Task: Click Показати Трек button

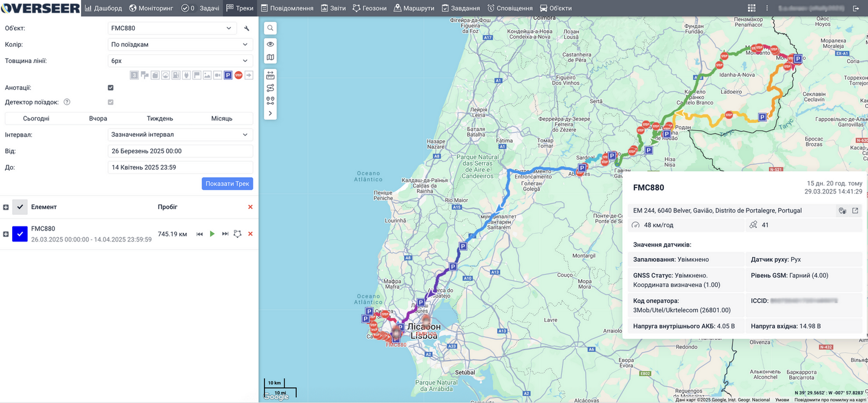Action: 227,184
